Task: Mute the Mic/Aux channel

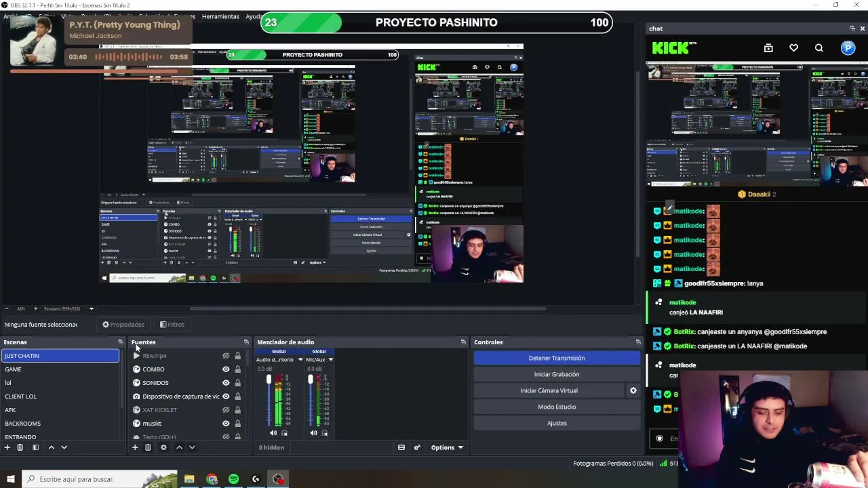Action: tap(313, 433)
